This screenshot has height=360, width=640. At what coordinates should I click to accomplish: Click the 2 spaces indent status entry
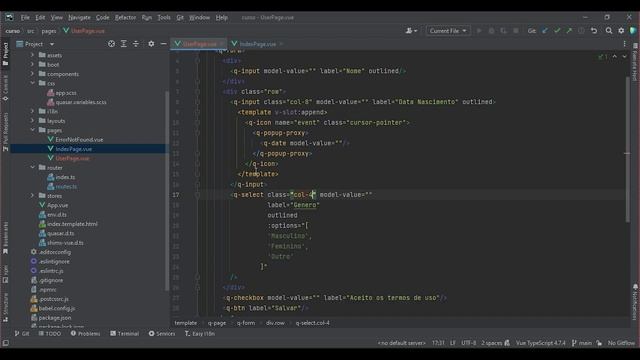[491, 343]
